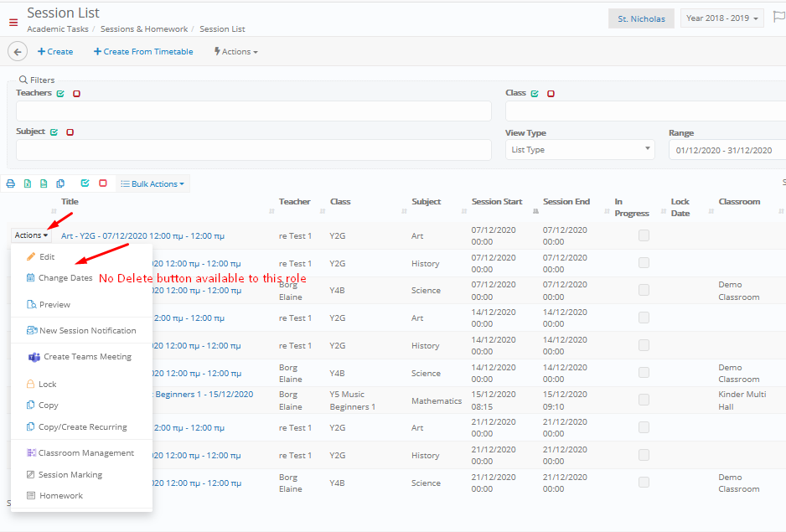Go to Academic Tasks breadcrumb
The height and width of the screenshot is (532, 786).
(58, 29)
